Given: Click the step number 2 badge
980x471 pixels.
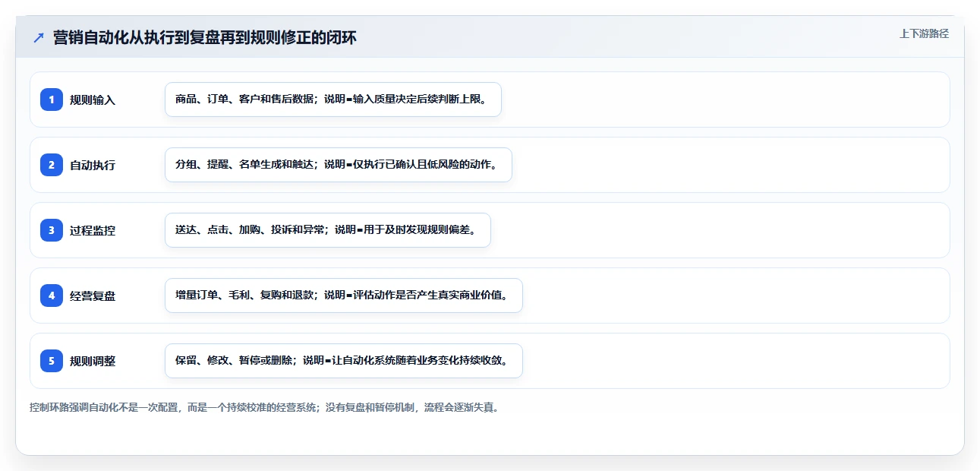Looking at the screenshot, I should pyautogui.click(x=52, y=164).
